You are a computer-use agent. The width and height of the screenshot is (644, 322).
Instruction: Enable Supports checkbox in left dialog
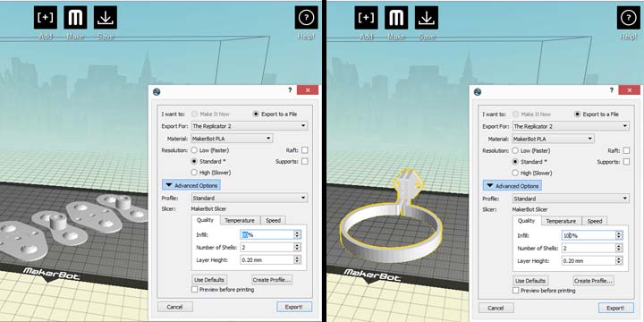304,161
